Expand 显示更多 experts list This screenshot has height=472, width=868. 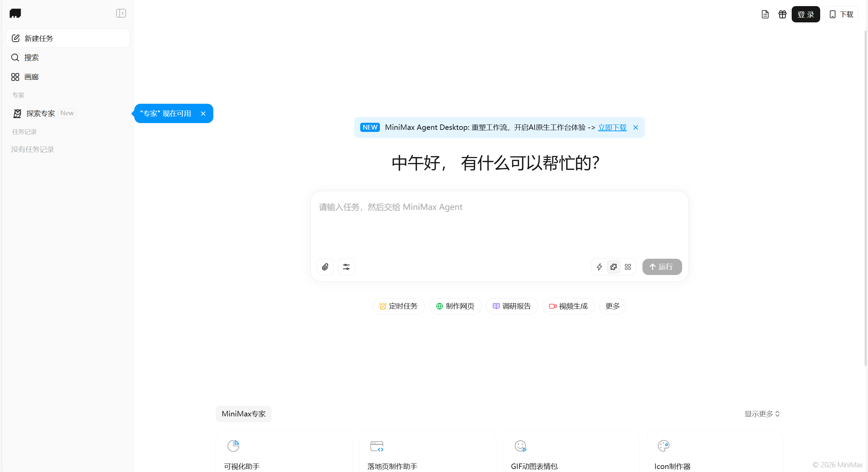[x=762, y=414]
